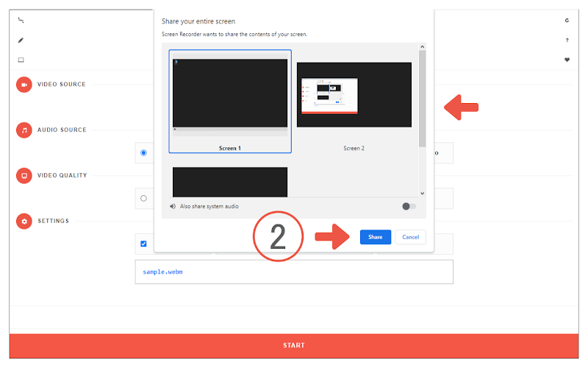This screenshot has width=588, height=368.
Task: Click the Video Quality monitor icon
Action: (24, 175)
